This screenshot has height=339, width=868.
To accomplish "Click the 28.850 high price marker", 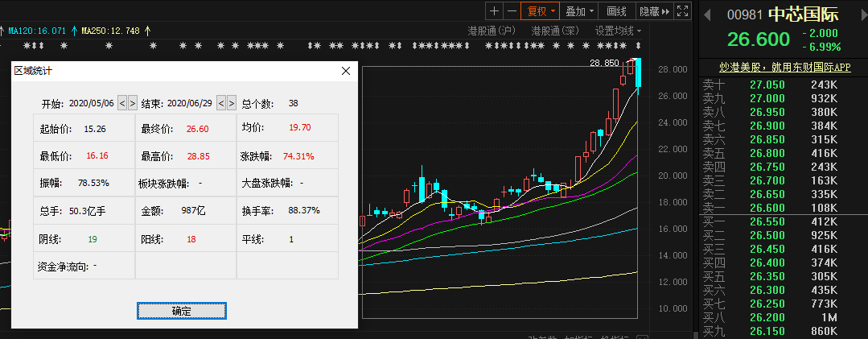I will point(604,63).
